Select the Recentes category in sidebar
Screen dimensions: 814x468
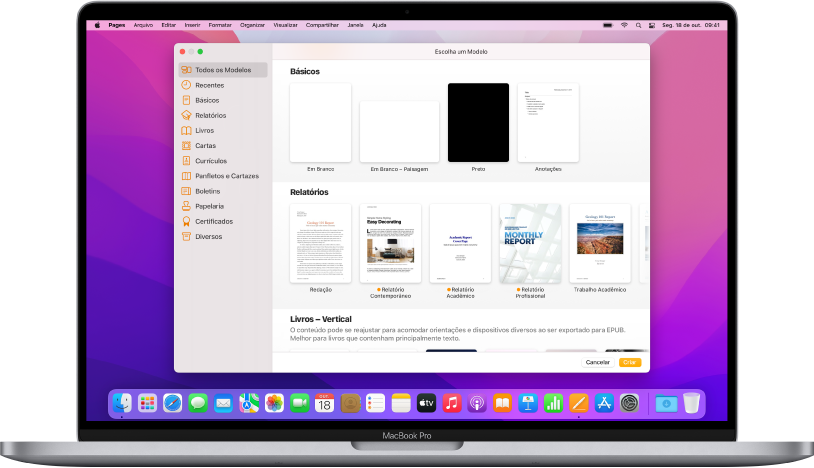pos(209,85)
